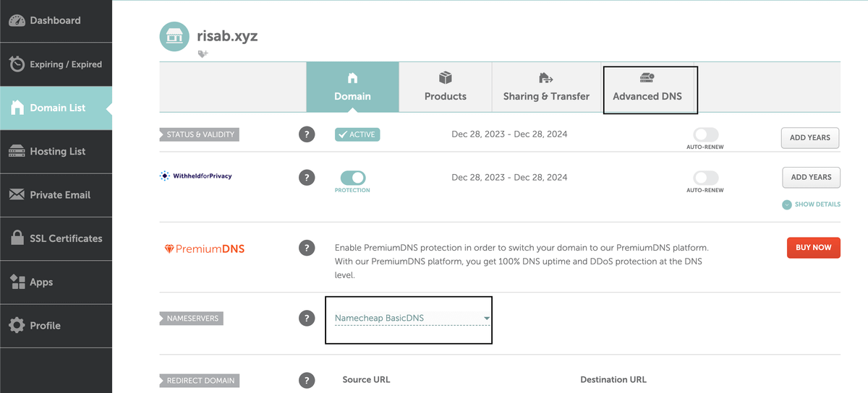The width and height of the screenshot is (868, 393).
Task: Open Expiring / Expired in the sidebar
Action: coord(56,64)
